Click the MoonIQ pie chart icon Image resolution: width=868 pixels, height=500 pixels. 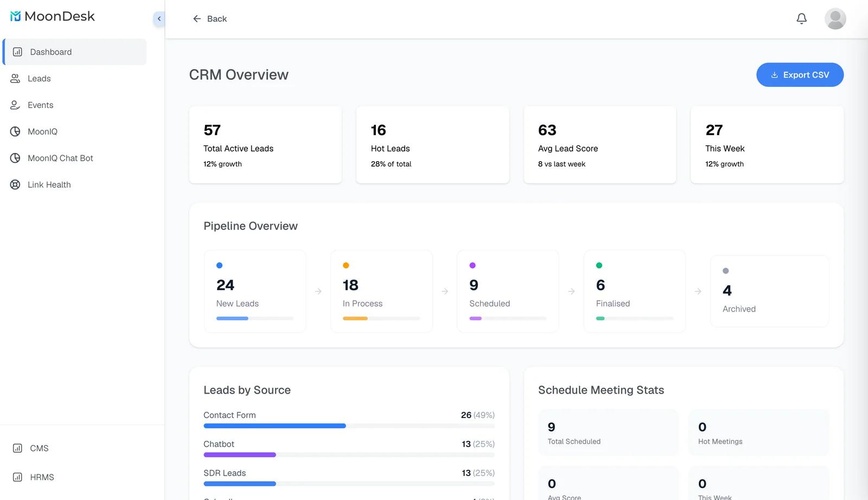[x=15, y=132]
